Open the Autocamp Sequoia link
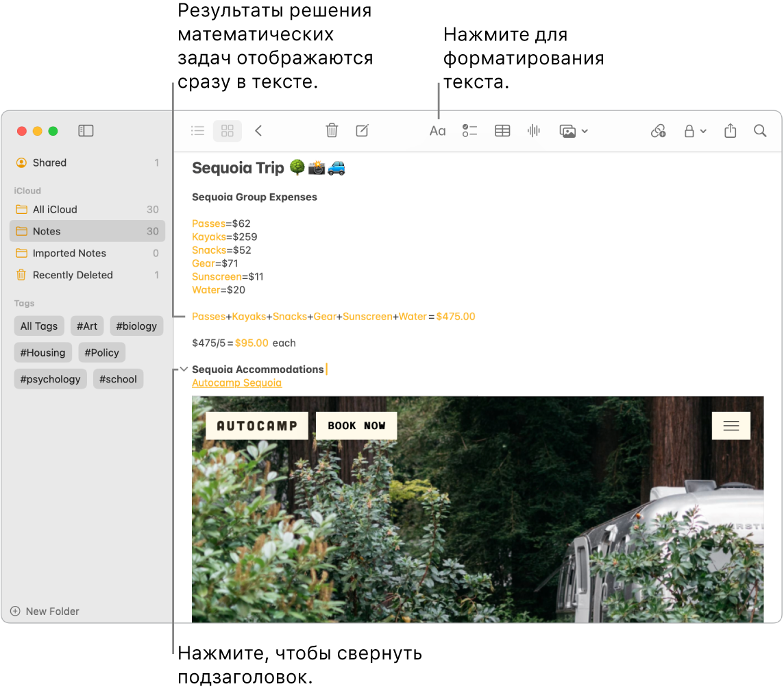This screenshot has width=784, height=691. [x=236, y=383]
